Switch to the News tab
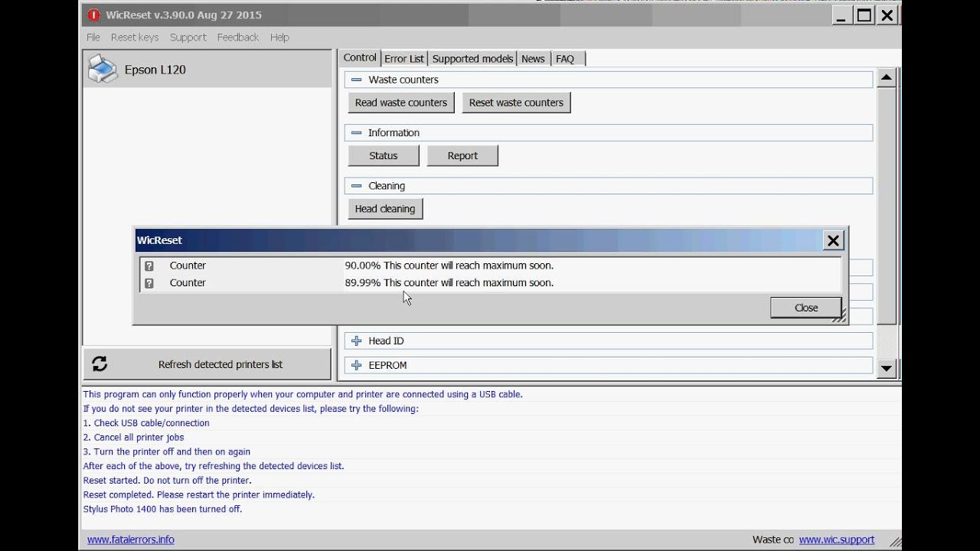The height and width of the screenshot is (551, 980). coord(533,59)
